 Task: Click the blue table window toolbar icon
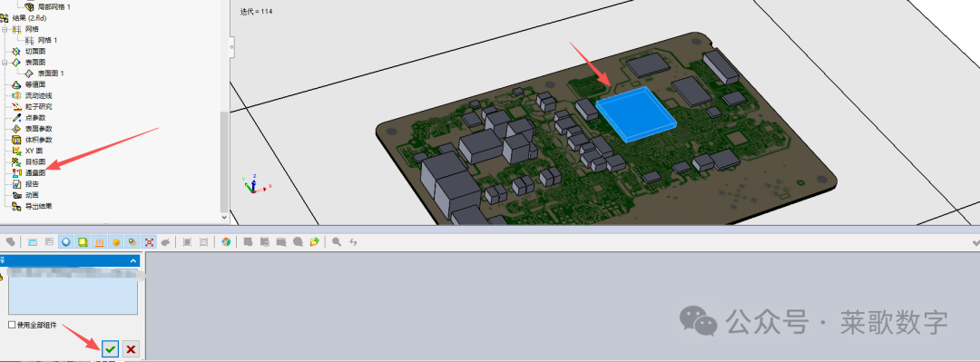coord(33,241)
